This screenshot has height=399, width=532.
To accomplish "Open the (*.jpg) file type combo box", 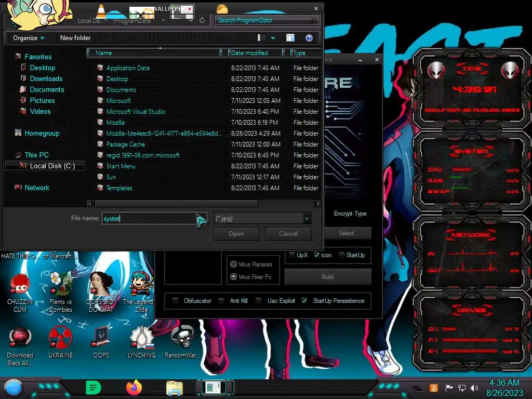I will tap(262, 218).
